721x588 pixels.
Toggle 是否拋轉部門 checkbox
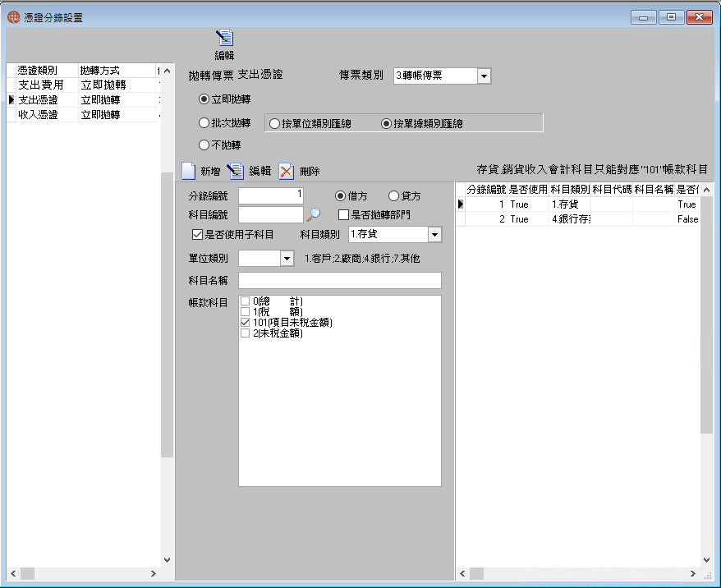pos(343,214)
